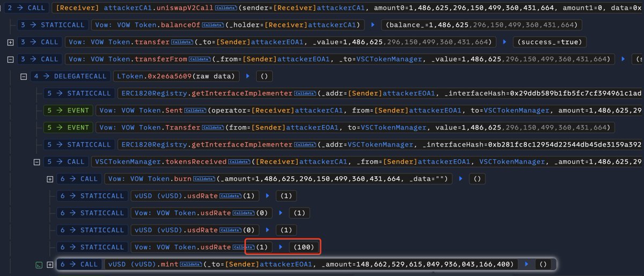Select '5 → EVENT' label on Sent row
The width and height of the screenshot is (644, 276).
coord(68,111)
